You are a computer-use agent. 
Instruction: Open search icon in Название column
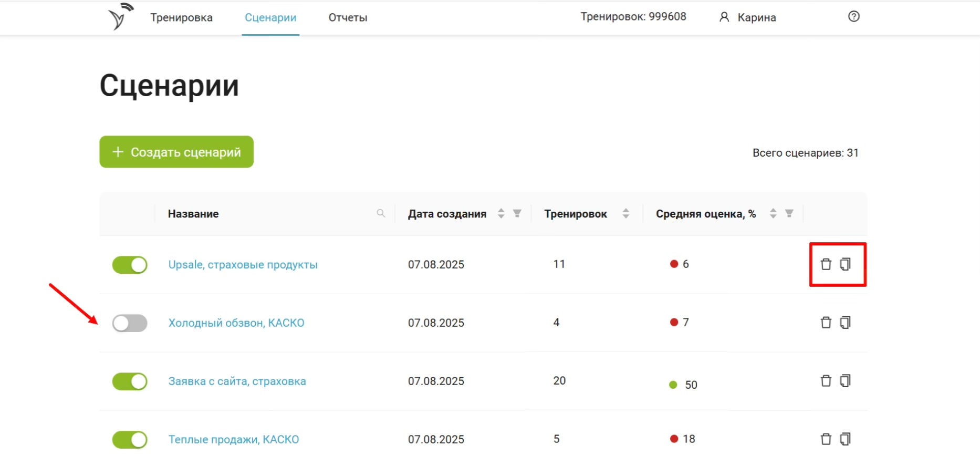tap(381, 213)
